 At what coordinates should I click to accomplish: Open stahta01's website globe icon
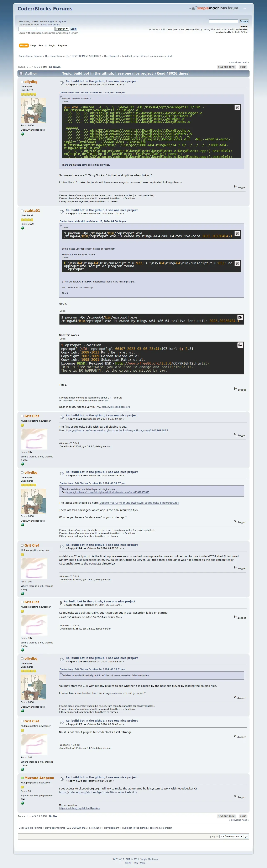(x=22, y=228)
